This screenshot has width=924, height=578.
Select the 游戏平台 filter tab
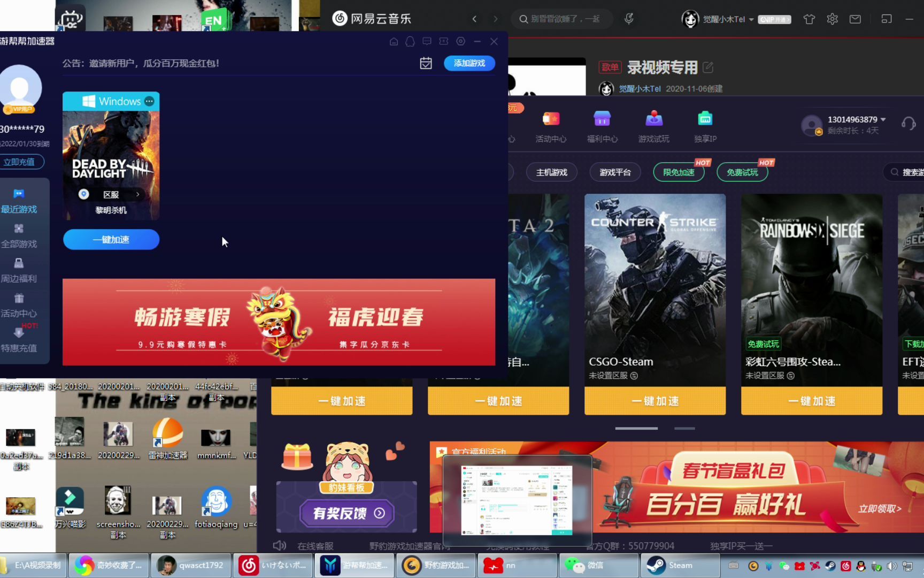pos(615,172)
